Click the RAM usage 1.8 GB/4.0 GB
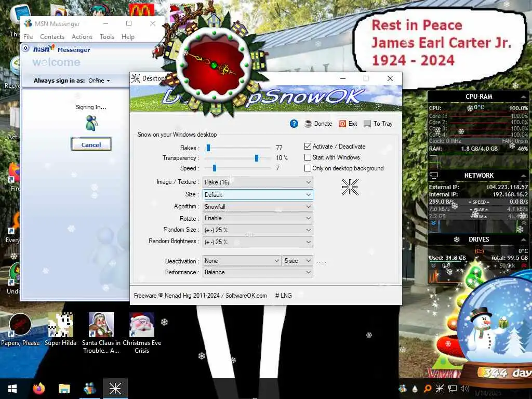The height and width of the screenshot is (399, 532). click(x=479, y=149)
